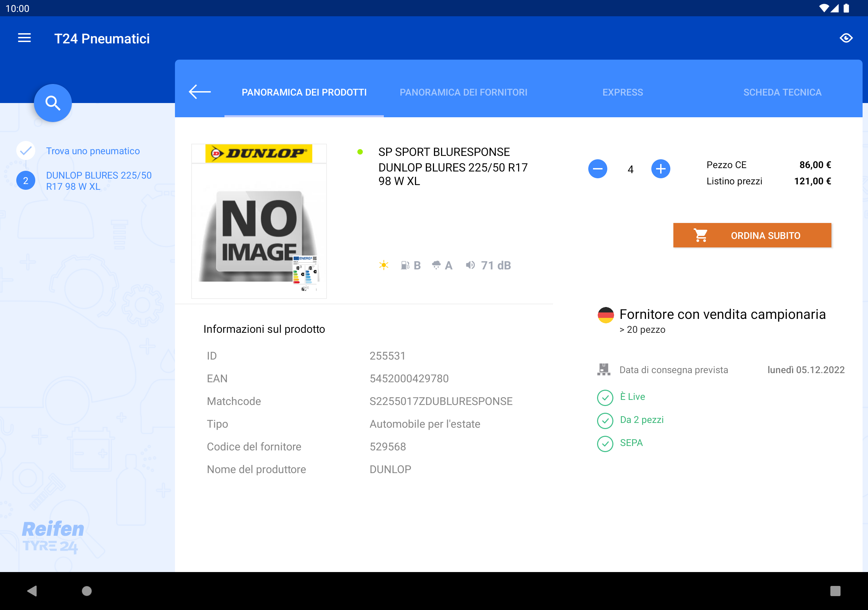This screenshot has width=868, height=610.
Task: Click the shopping cart icon
Action: point(701,235)
